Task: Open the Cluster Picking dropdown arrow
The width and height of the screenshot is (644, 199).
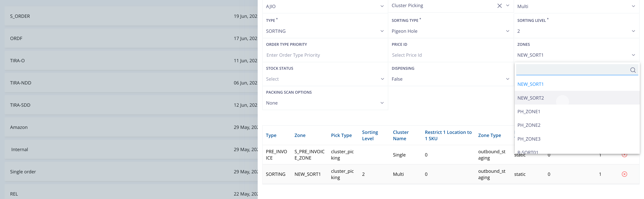Action: (507, 6)
